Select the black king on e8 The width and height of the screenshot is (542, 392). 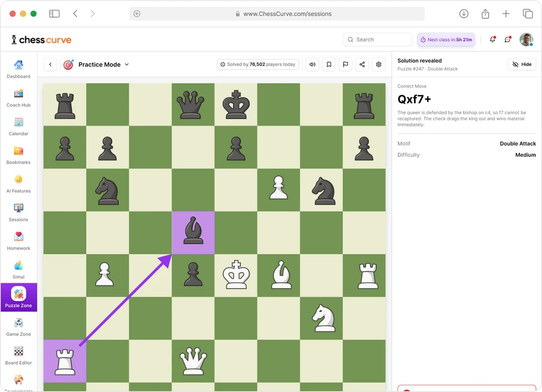pos(236,104)
